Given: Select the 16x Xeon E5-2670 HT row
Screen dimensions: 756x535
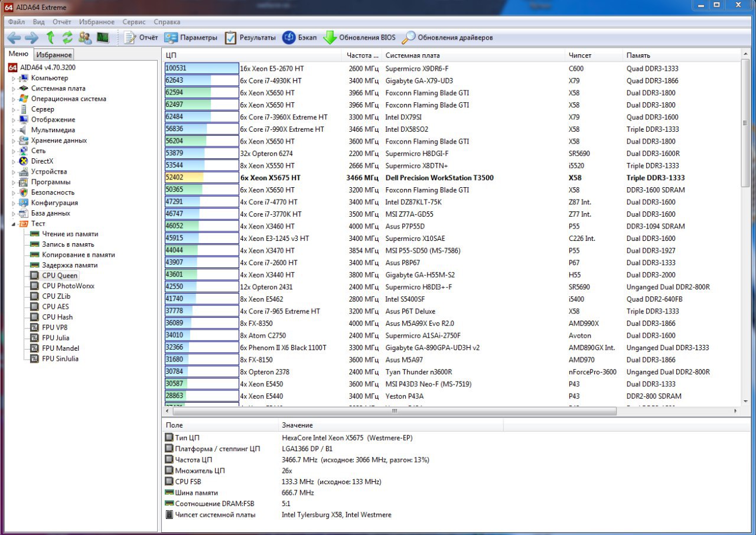Looking at the screenshot, I should click(x=452, y=68).
